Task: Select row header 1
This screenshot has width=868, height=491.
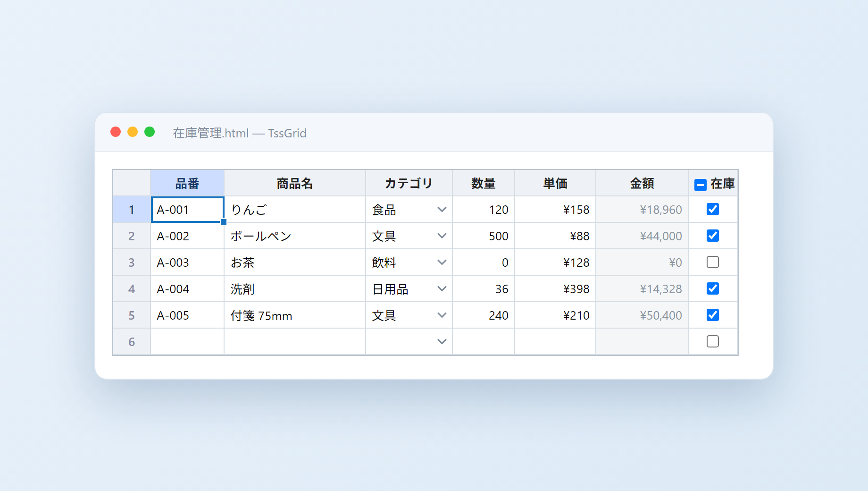Action: (132, 210)
